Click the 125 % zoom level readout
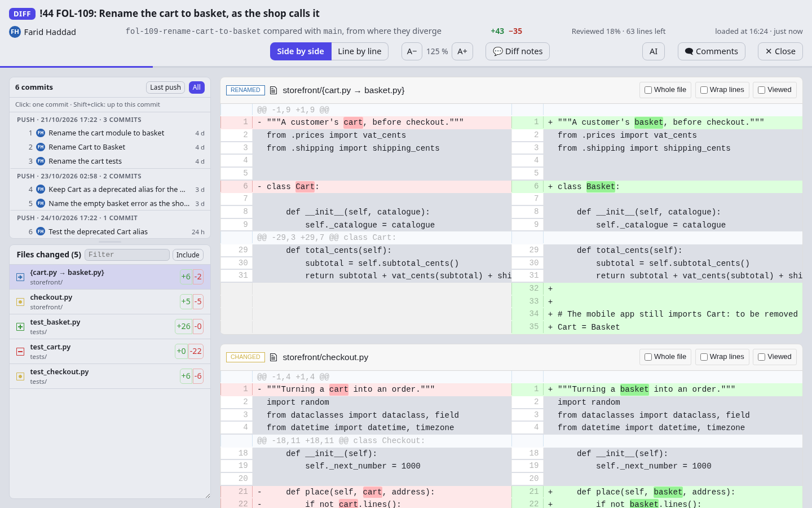812x508 pixels. coord(437,51)
